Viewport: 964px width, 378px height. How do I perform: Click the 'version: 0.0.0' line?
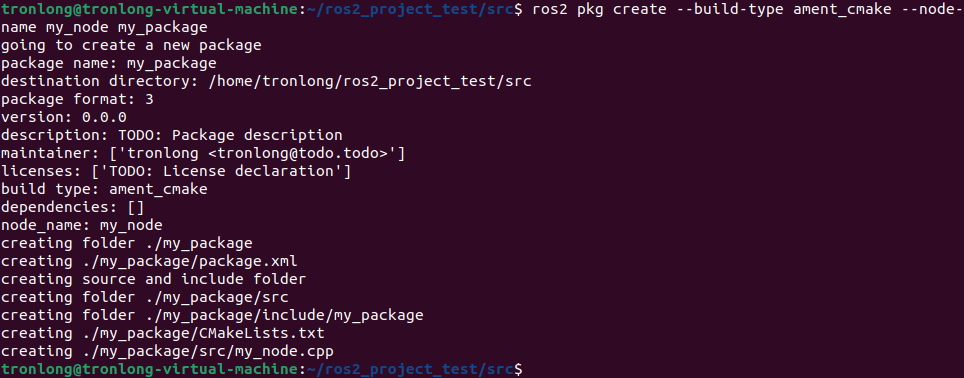point(63,117)
